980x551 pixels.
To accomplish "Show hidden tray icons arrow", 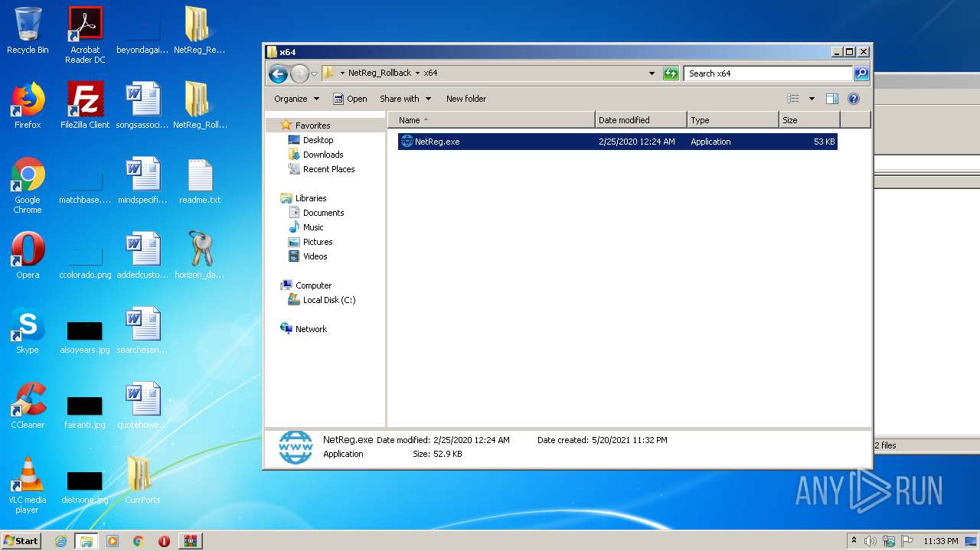I will click(854, 541).
